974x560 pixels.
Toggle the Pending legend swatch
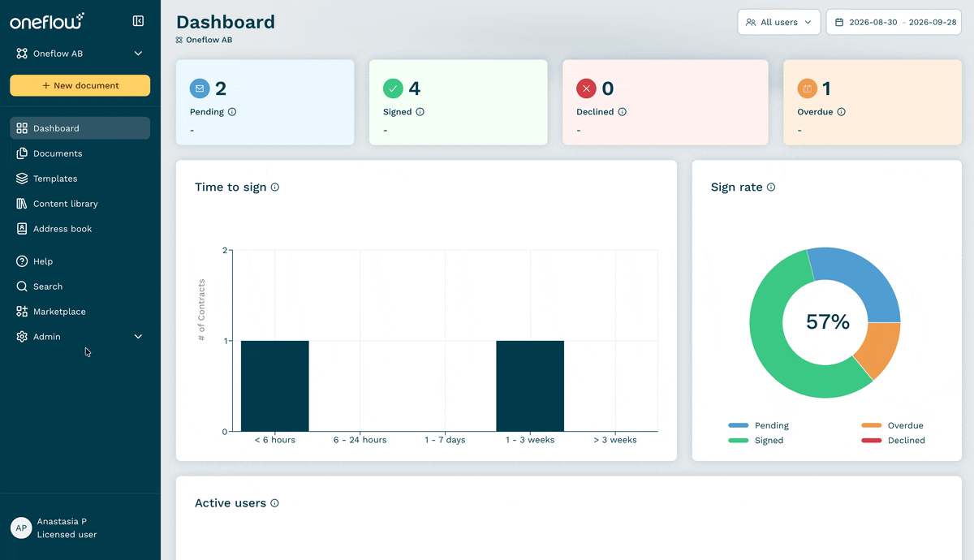click(738, 425)
